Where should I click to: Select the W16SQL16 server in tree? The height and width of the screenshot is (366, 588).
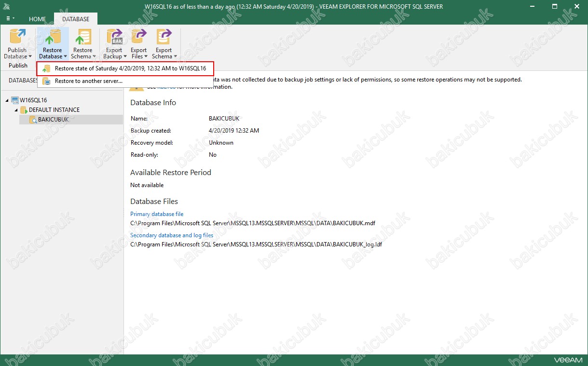[33, 100]
